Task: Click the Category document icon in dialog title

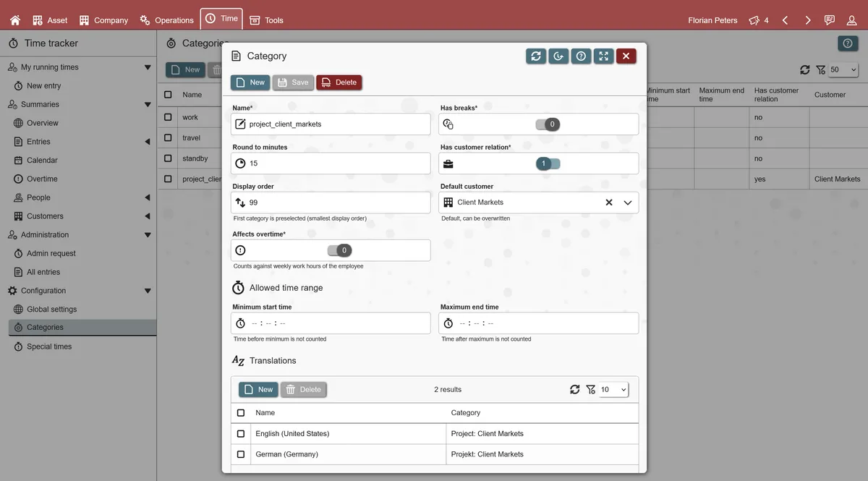Action: 236,56
